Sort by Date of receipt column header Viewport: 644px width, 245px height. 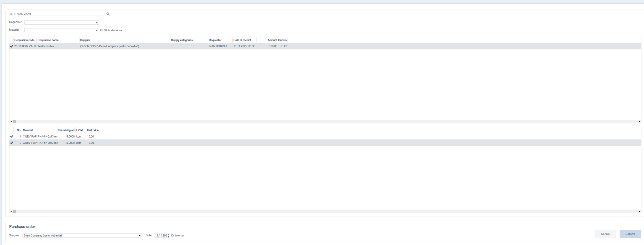point(242,40)
